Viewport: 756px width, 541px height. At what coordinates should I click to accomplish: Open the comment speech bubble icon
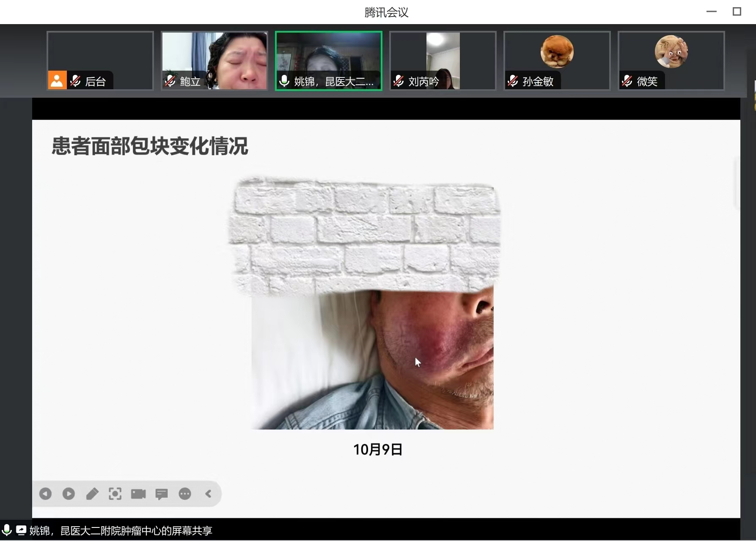[x=162, y=494]
